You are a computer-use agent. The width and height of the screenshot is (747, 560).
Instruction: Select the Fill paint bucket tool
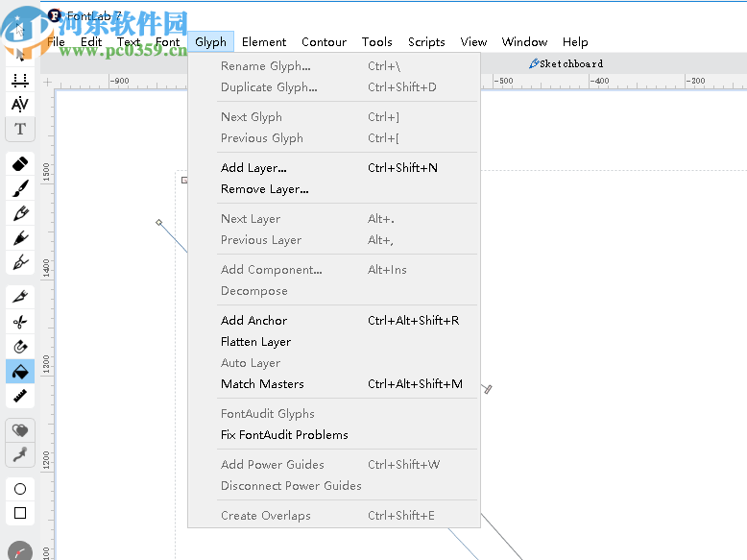point(20,372)
